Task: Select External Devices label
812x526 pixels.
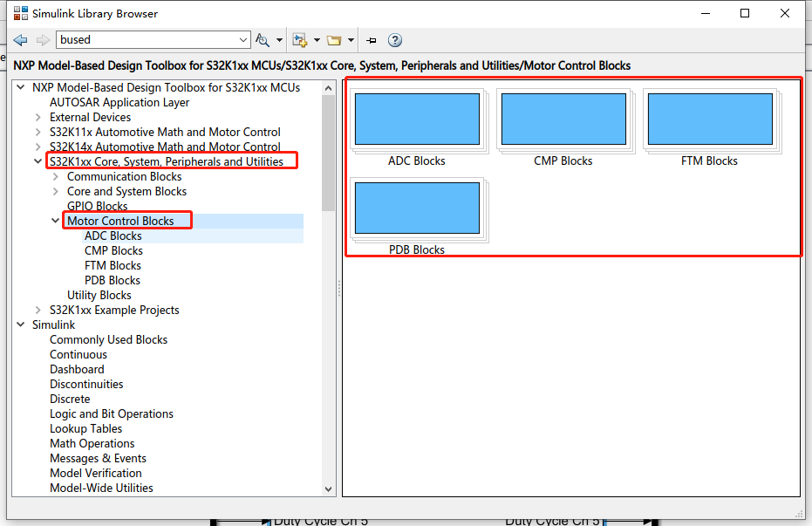Action: click(x=90, y=118)
